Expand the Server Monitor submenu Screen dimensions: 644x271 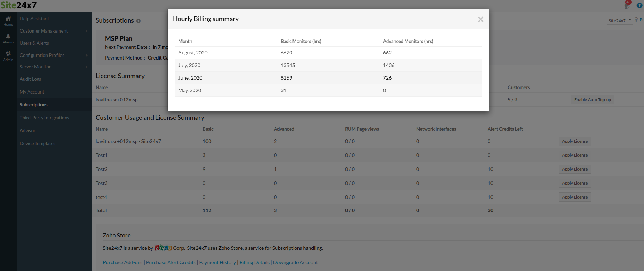(x=54, y=67)
